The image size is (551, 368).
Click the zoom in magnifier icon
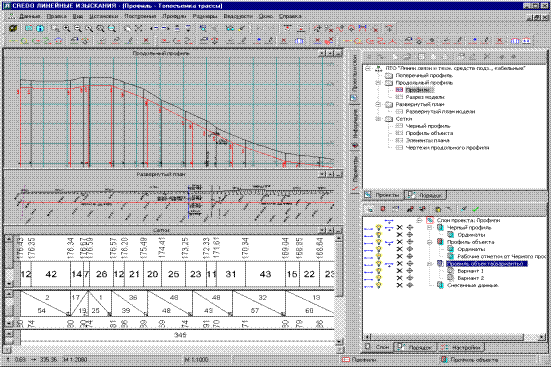(x=66, y=28)
